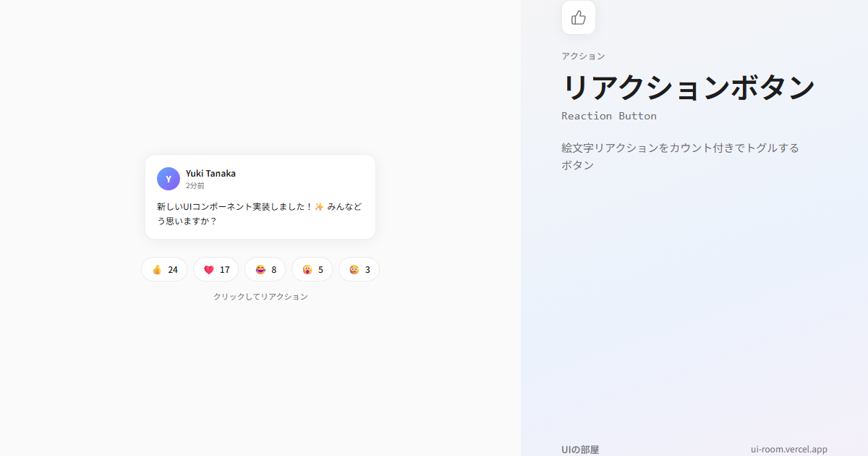Image resolution: width=868 pixels, height=456 pixels.
Task: Toggle the sad emoji reaction with 3
Action: [x=359, y=269]
